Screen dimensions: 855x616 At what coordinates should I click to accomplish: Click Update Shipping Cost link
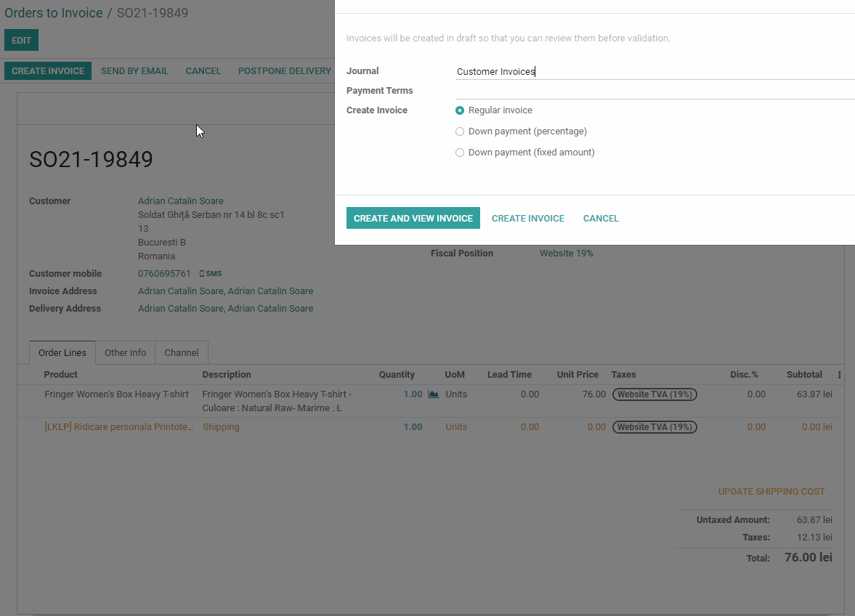[x=771, y=492]
